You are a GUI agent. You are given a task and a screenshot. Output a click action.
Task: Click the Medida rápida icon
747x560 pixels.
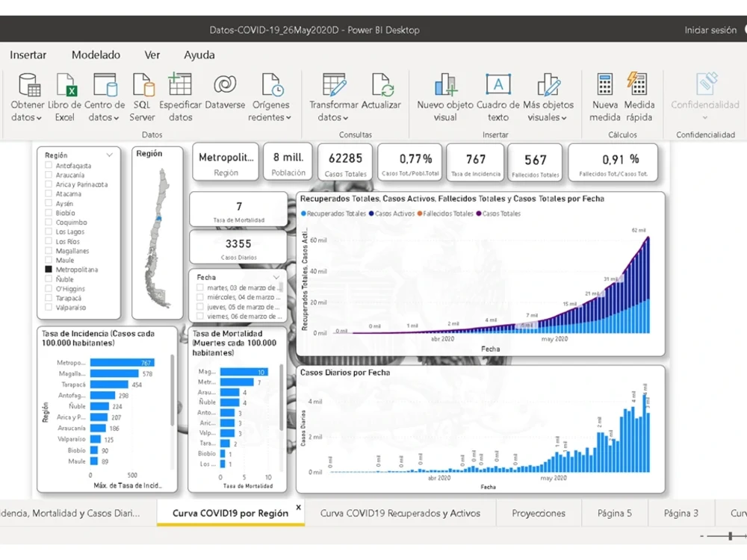point(636,84)
